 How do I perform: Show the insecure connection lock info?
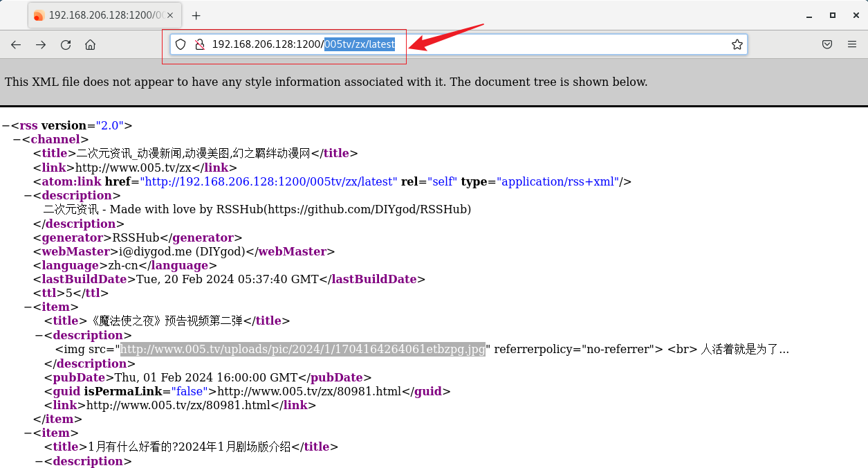[199, 44]
